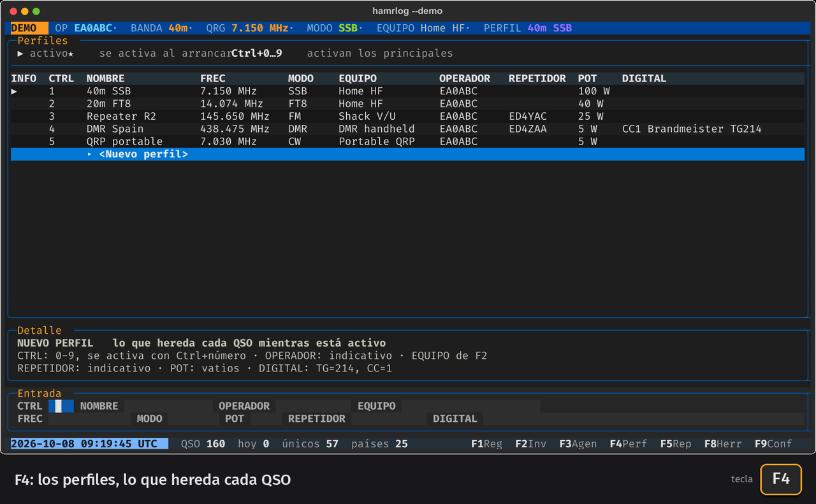Click the CTRL input field
Viewport: 816px width, 504px height.
(61, 406)
